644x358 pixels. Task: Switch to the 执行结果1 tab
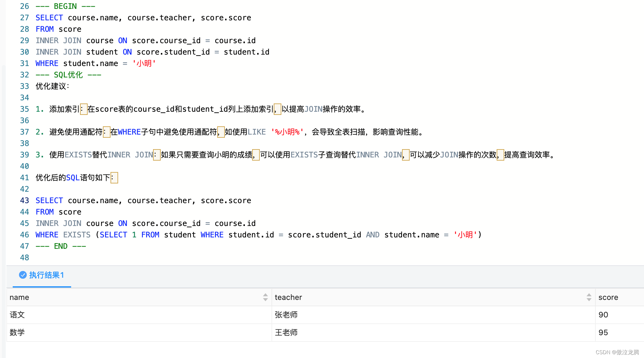coord(46,275)
